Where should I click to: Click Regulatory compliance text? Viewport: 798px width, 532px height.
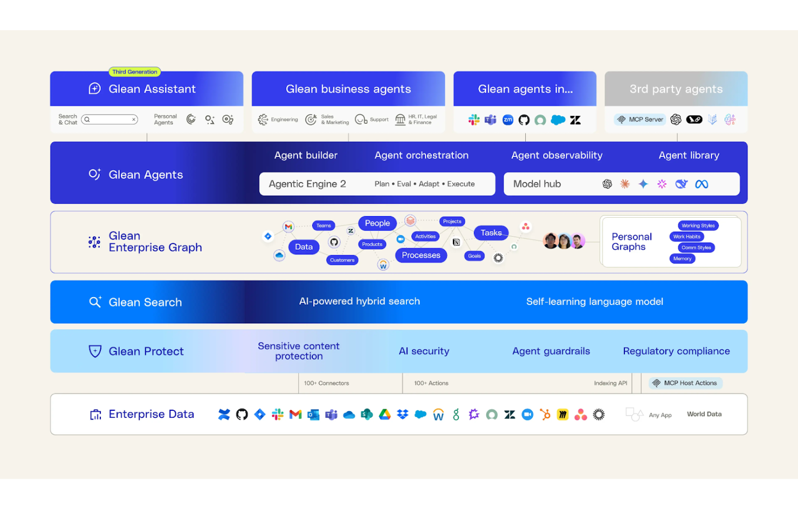click(677, 351)
